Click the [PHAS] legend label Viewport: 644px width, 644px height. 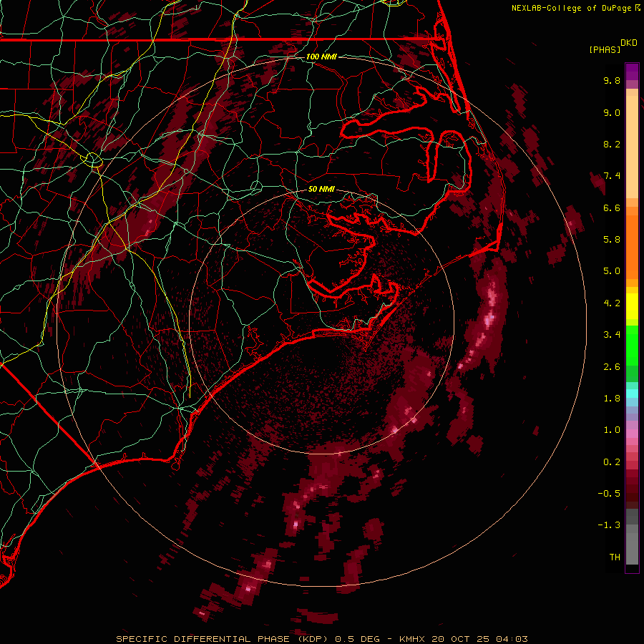click(x=605, y=50)
